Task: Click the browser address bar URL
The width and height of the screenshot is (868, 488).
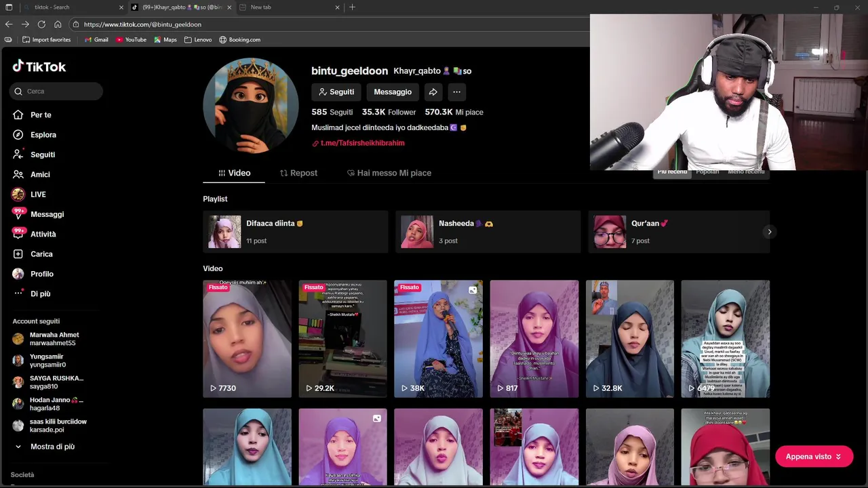Action: coord(142,24)
